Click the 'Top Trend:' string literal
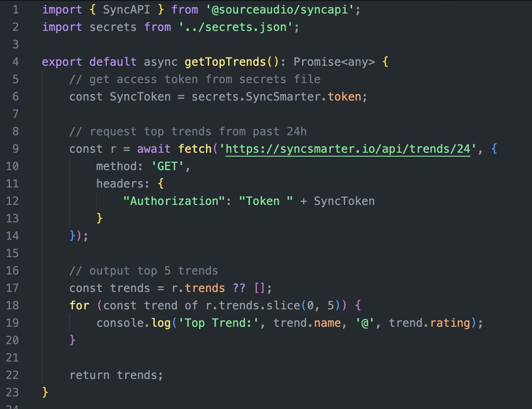Image resolution: width=532 pixels, height=409 pixels. point(219,323)
